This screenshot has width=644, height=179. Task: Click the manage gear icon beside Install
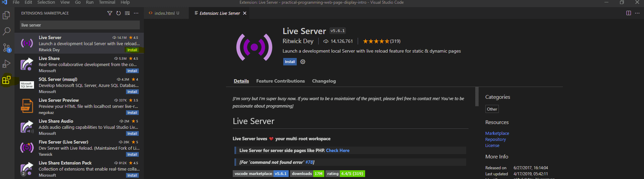[x=303, y=62]
